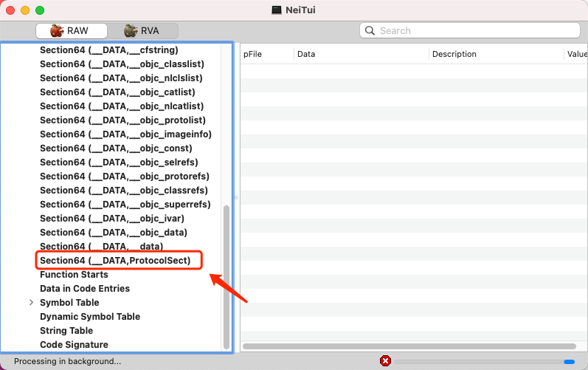Select Section64 (__DATA,ProtocolSect)
Screen dimensions: 588x370
pyautogui.click(x=115, y=261)
